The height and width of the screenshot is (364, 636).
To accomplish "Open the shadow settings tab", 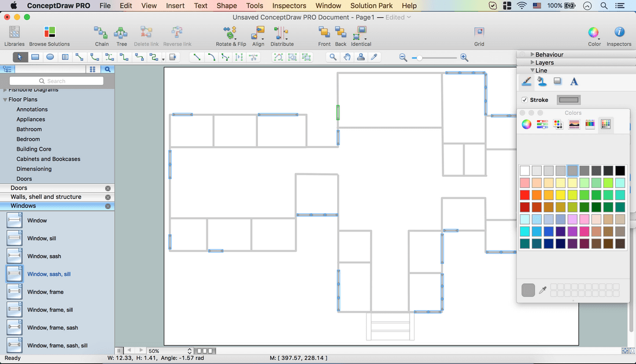I will [x=558, y=81].
